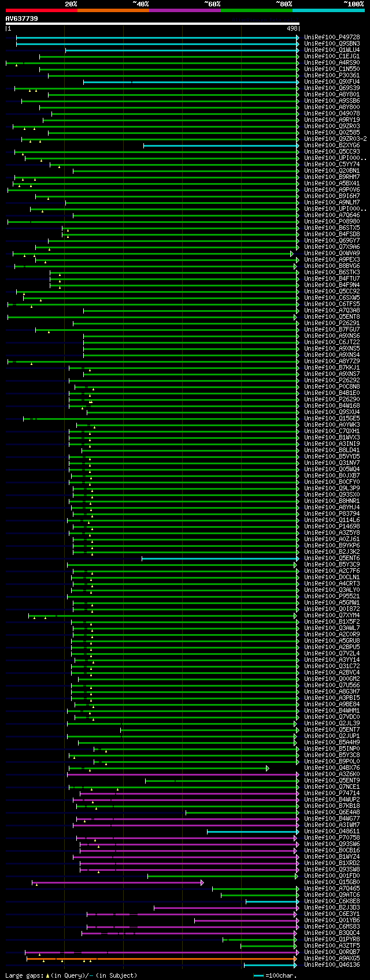This screenshot has height=980, width=370.
Task: Click the UniRef100_A3Z6K0 hit label
Action: [x=332, y=774]
